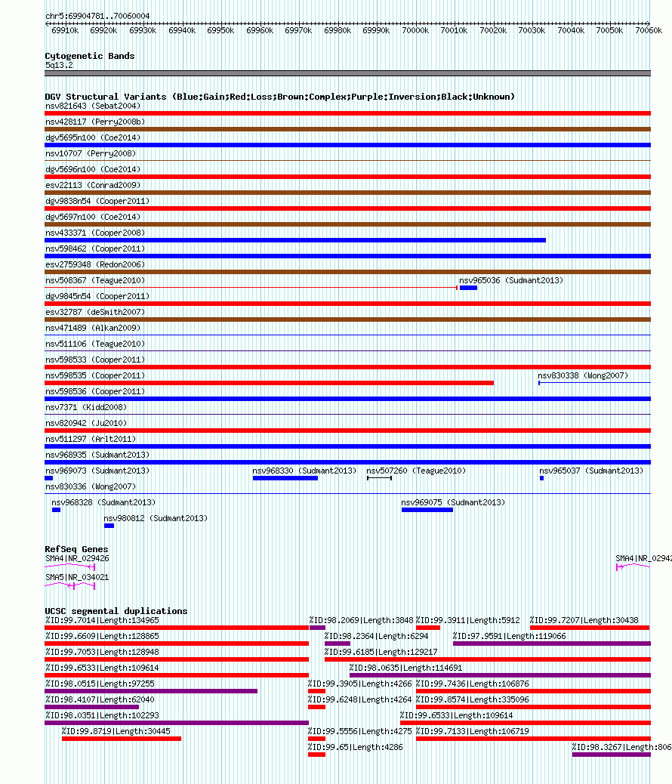Screen dimensions: 672x784
Task: Select esv32787 (deSmith2007) variant label
Action: pos(95,312)
